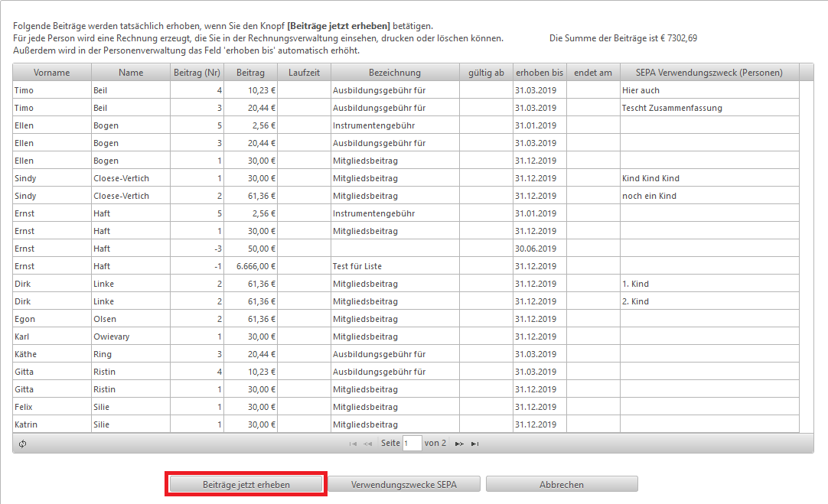Click the 'Karl' first name cell
The image size is (828, 504).
[52, 337]
